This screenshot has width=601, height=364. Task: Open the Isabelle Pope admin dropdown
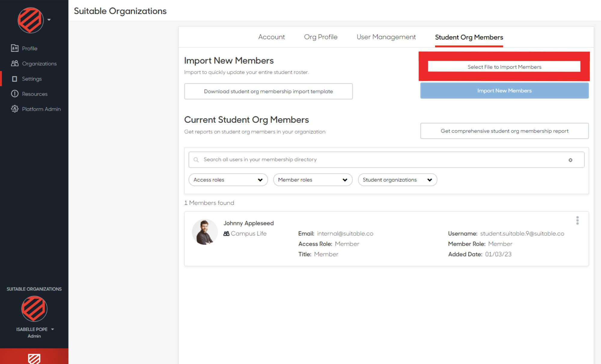pos(53,329)
